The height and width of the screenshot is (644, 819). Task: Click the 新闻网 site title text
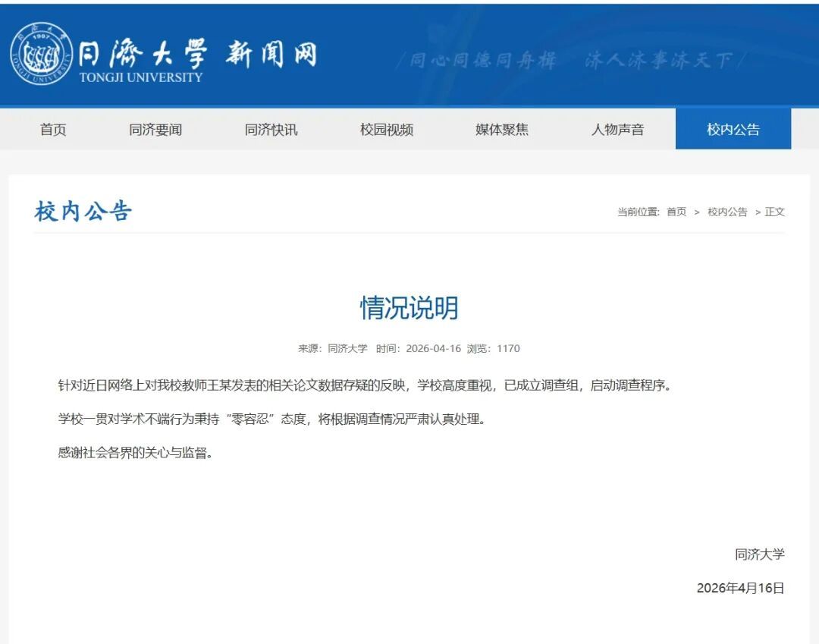pos(273,55)
